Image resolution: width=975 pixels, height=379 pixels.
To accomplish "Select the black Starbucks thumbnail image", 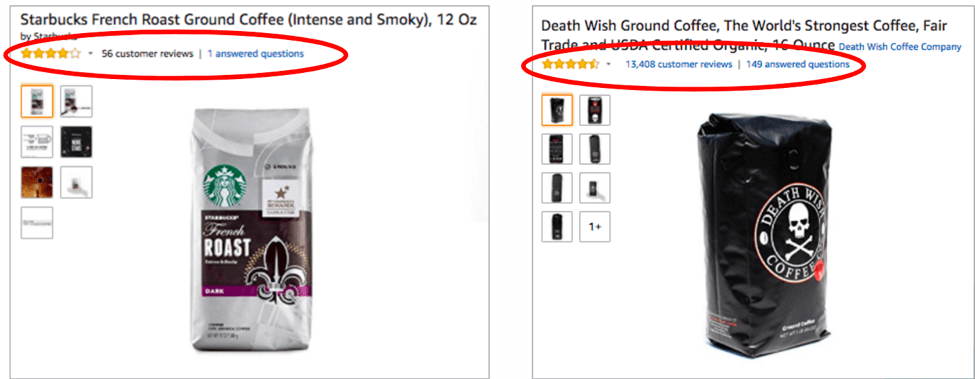I will [x=76, y=142].
